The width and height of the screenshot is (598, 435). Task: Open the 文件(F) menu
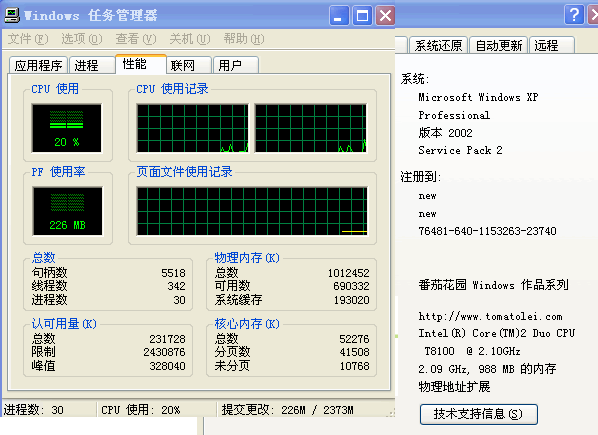(28, 39)
